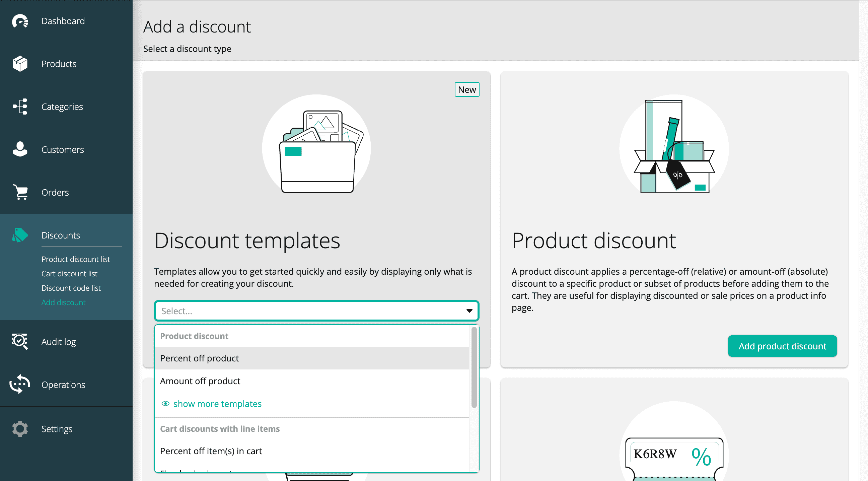Click the template list scrollbar thumb
Screen dimensions: 868x481
pos(474,367)
